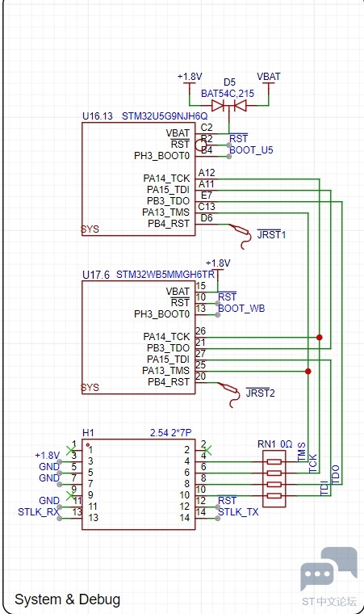
Task: Click the SYS label inside U17
Action: (x=90, y=388)
